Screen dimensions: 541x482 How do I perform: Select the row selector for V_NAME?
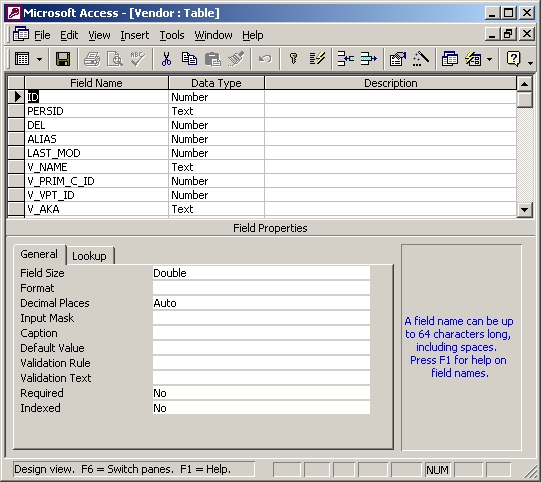pos(16,167)
